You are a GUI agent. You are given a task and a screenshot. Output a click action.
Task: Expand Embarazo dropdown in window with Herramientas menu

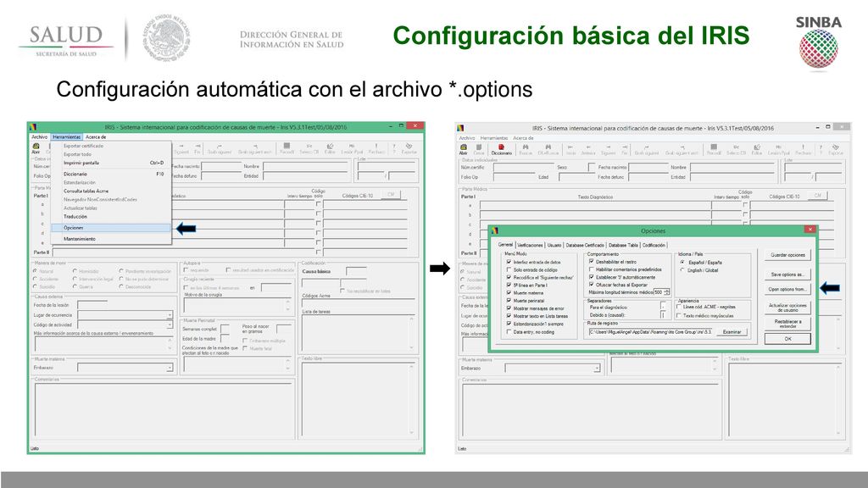point(170,368)
